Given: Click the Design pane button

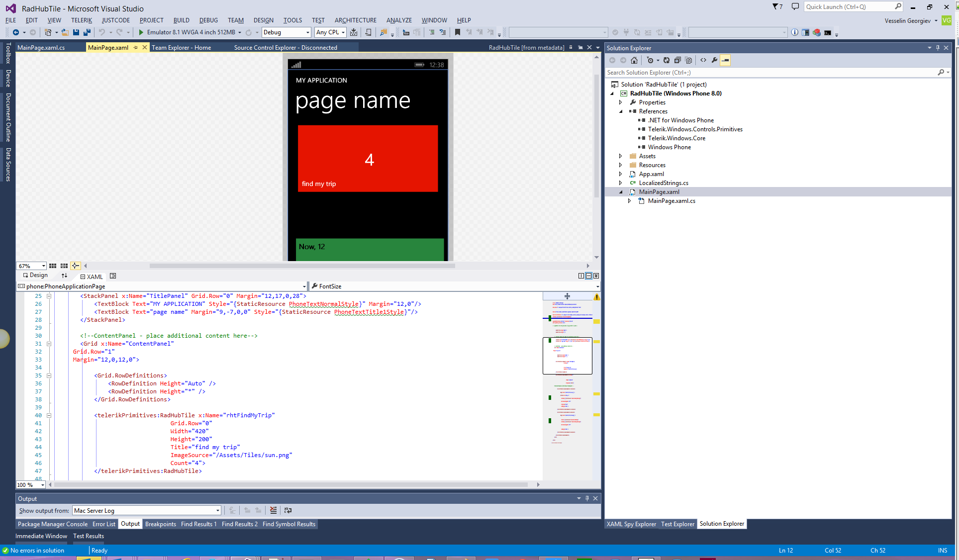Looking at the screenshot, I should [x=35, y=276].
